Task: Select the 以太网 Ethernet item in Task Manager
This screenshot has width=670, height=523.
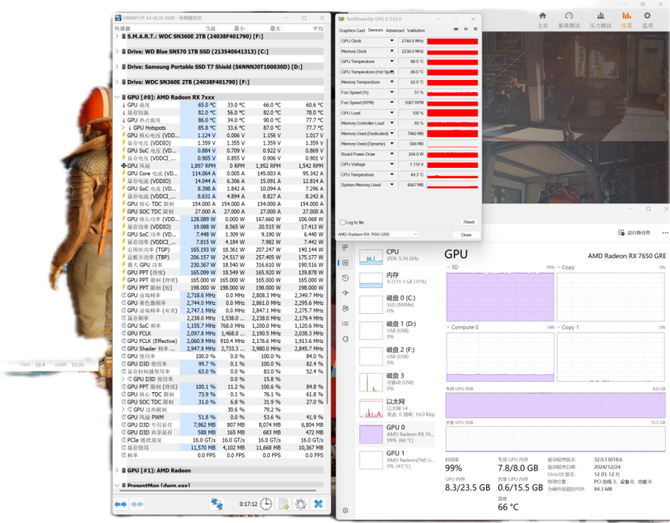Action: click(x=396, y=408)
